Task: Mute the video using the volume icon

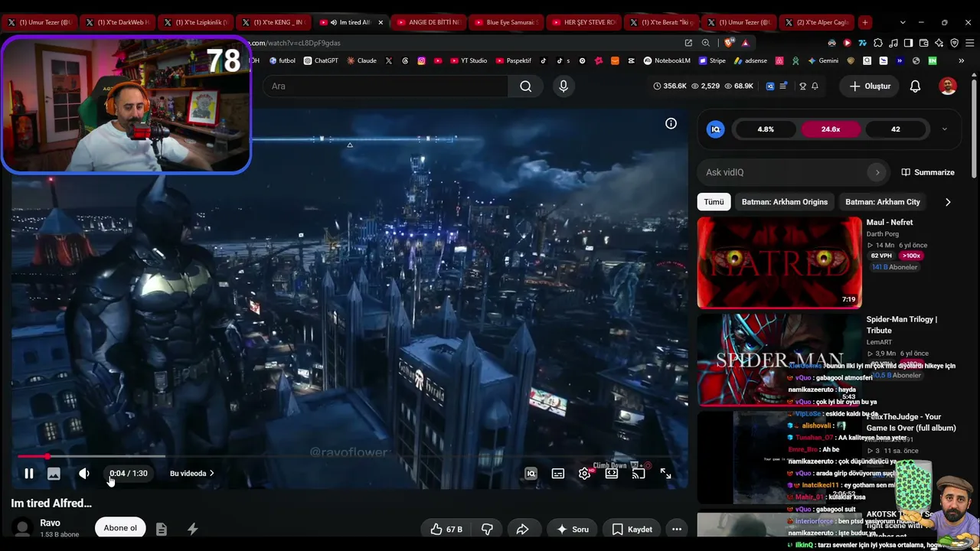Action: point(84,474)
